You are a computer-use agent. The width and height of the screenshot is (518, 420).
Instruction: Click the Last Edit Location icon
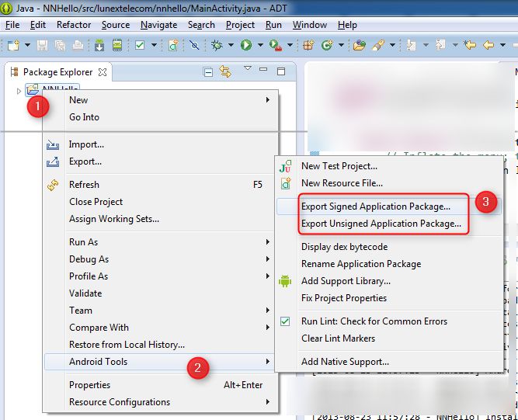[470, 45]
